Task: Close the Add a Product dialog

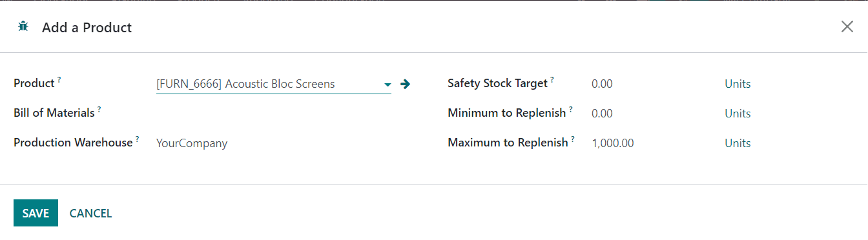Action: (847, 26)
